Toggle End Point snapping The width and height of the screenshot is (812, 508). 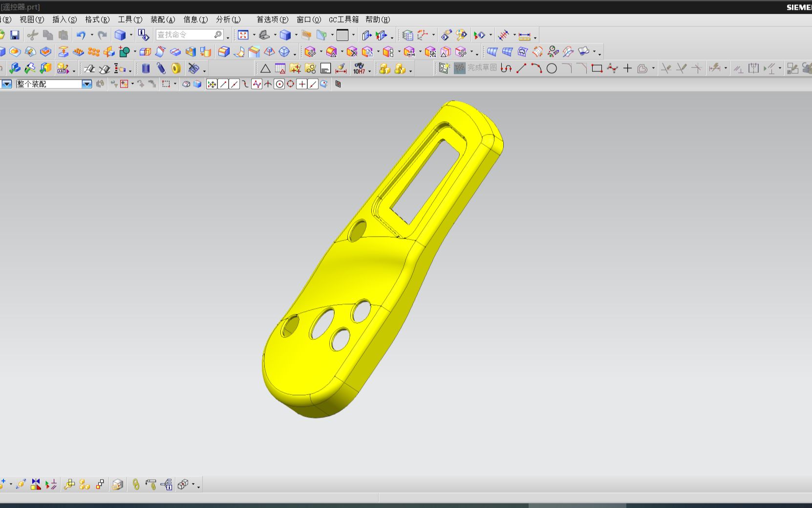point(223,84)
